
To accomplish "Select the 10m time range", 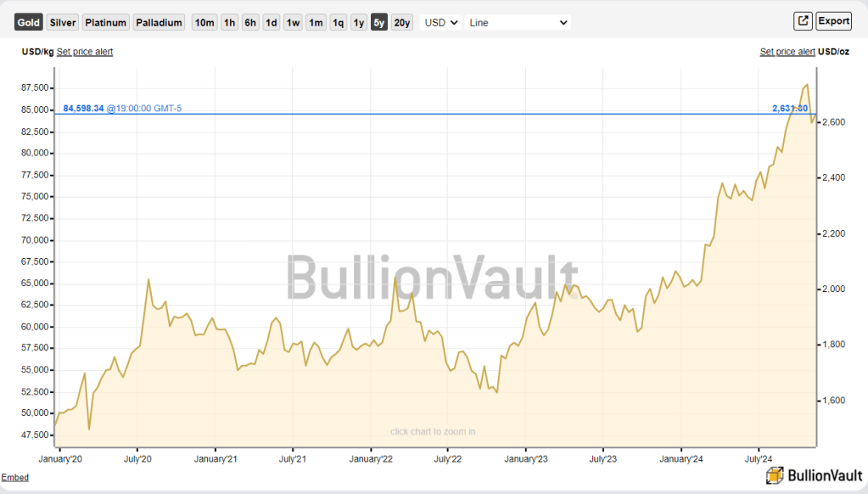I will (x=204, y=23).
